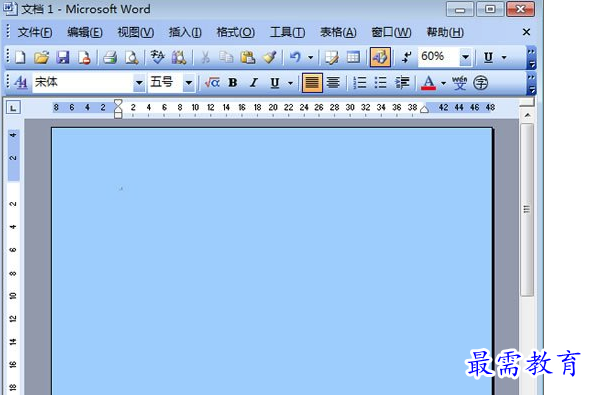
Task: Undo last action arrow
Action: pos(295,57)
